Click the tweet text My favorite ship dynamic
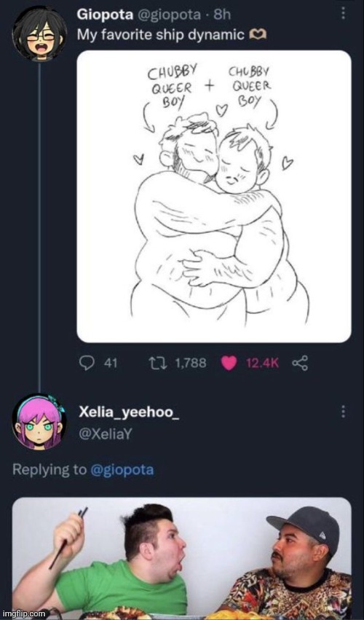Screen dimensions: 364x620 pos(160,35)
